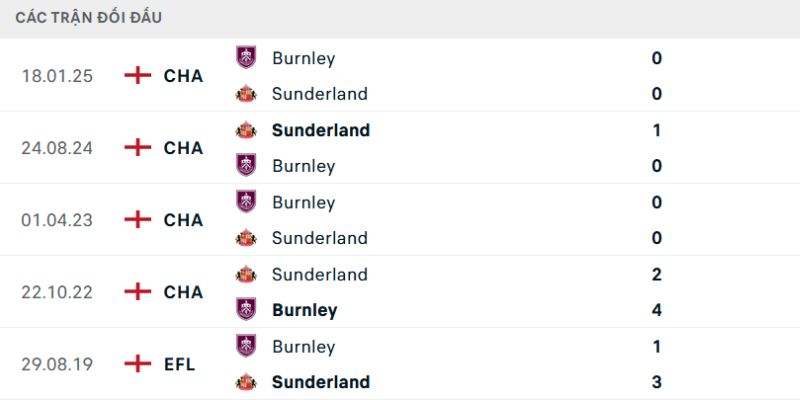Screen dimensions: 800x400
Task: Click the 'CÁC TRẬN ĐỐI ĐẦU' header
Action: pyautogui.click(x=89, y=18)
